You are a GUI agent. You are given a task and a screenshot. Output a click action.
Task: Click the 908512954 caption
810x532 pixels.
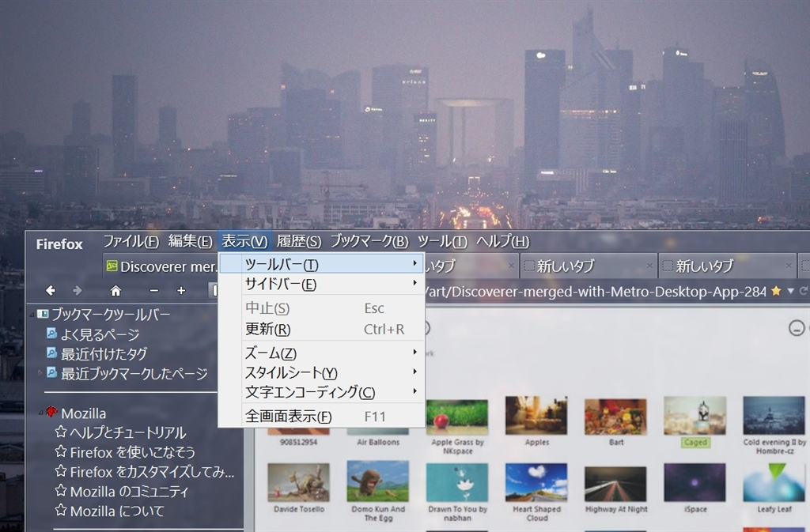tap(298, 442)
